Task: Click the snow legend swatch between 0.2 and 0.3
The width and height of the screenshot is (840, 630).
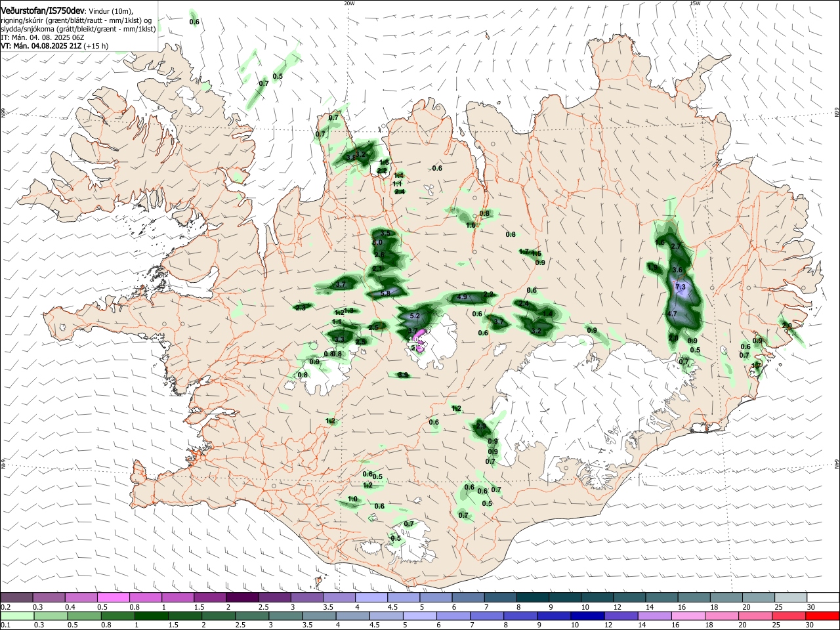Action: (x=17, y=597)
